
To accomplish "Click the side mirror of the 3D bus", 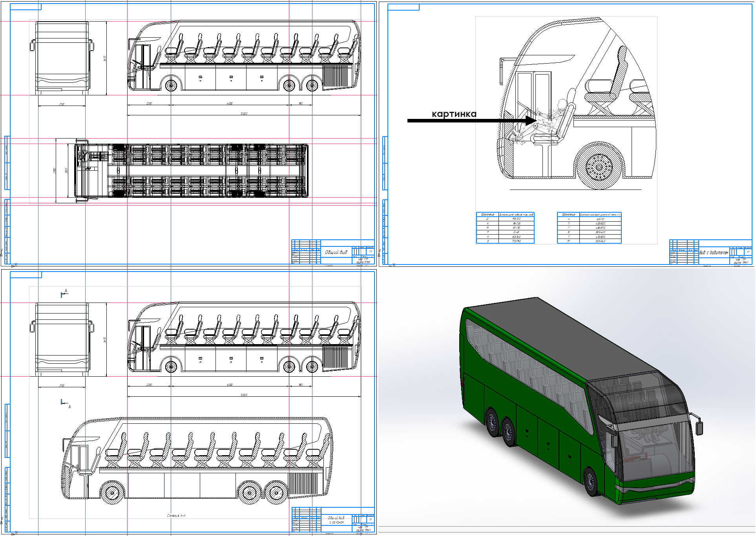I will point(699,427).
